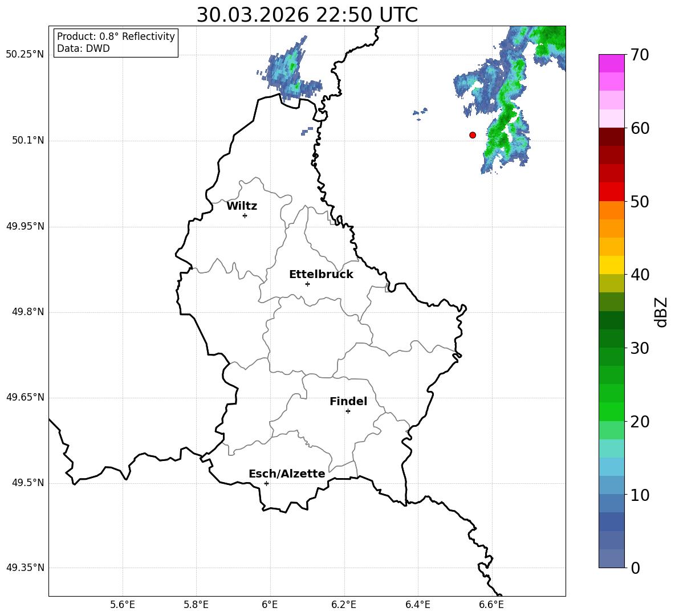The width and height of the screenshot is (675, 616).
Task: Click the yellow colorbar segment just above 40
Action: pyautogui.click(x=612, y=265)
